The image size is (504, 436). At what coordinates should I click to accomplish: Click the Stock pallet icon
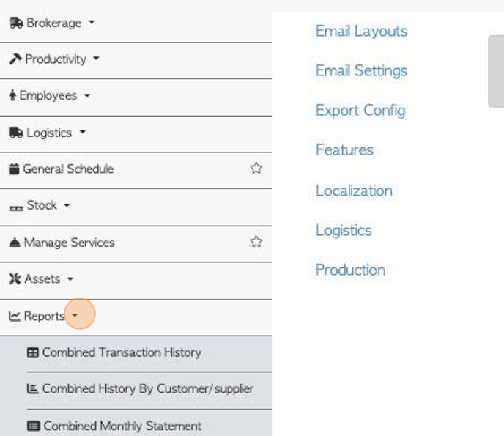tap(16, 208)
